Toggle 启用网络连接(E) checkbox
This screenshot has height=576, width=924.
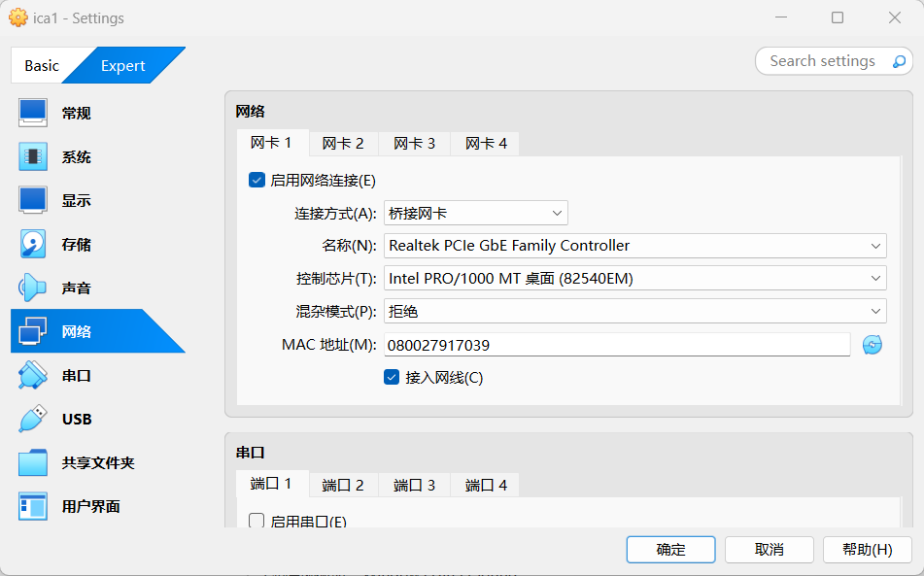click(x=257, y=181)
